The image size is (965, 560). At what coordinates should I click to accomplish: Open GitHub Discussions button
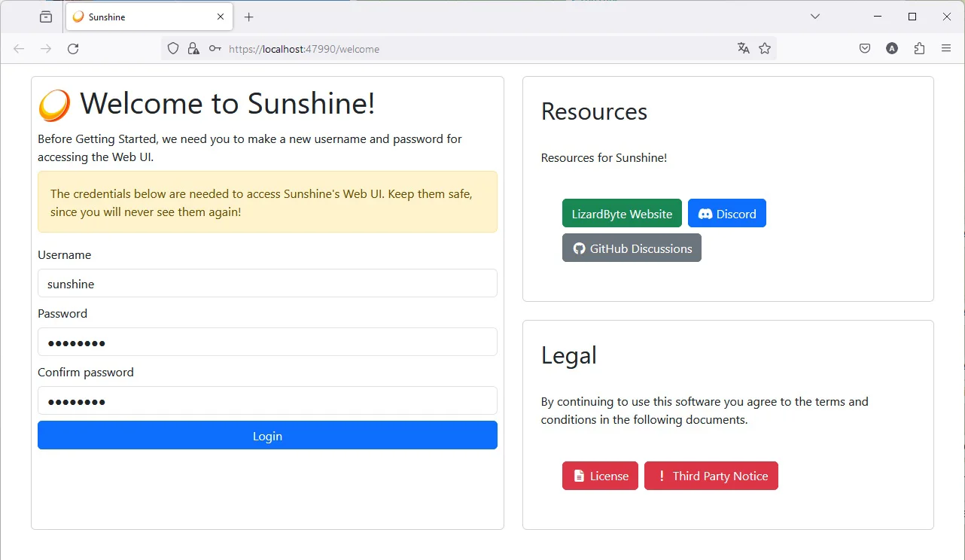click(x=632, y=248)
